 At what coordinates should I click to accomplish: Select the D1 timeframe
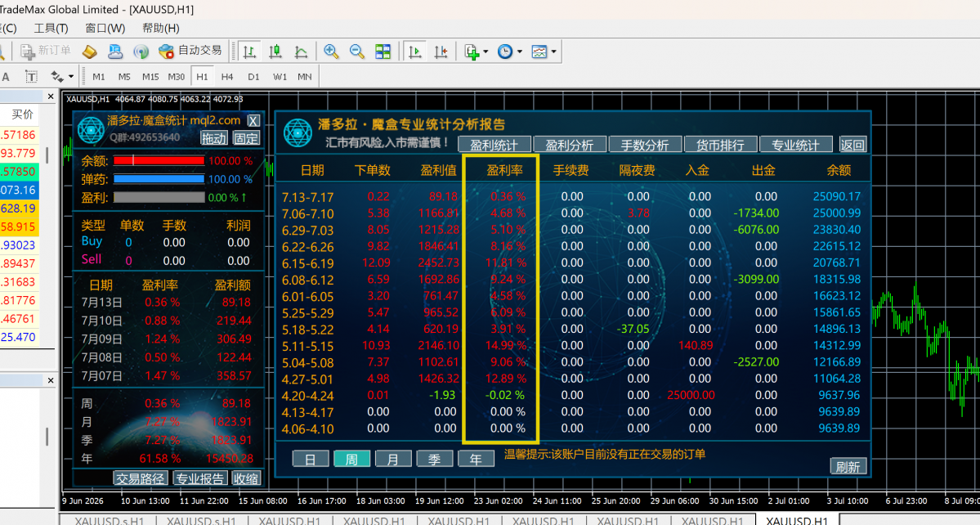(253, 76)
